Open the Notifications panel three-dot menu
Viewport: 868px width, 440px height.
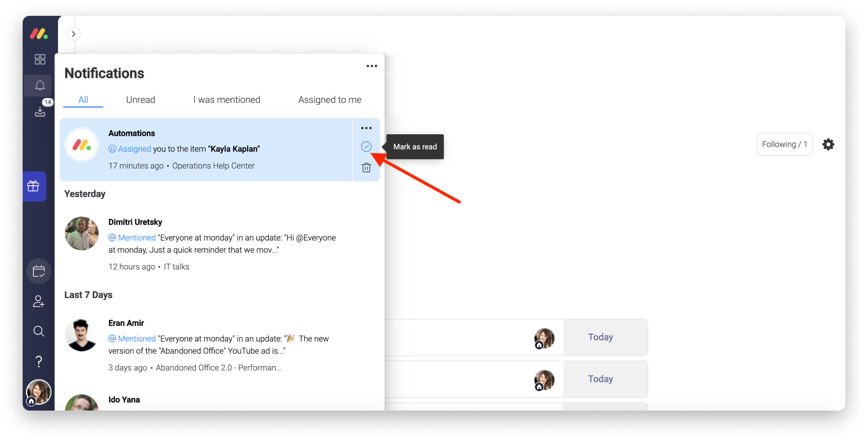(x=372, y=66)
